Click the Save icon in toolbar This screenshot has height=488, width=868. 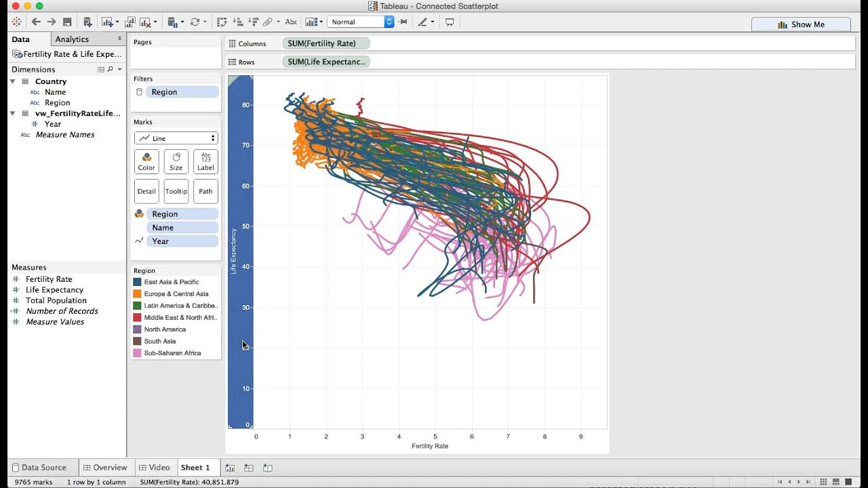click(x=67, y=22)
